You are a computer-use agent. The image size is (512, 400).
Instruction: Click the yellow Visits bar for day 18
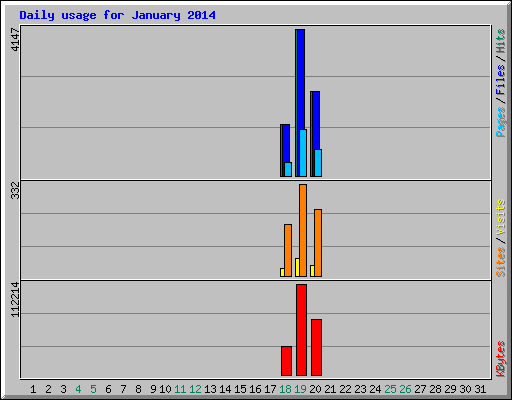[282, 272]
